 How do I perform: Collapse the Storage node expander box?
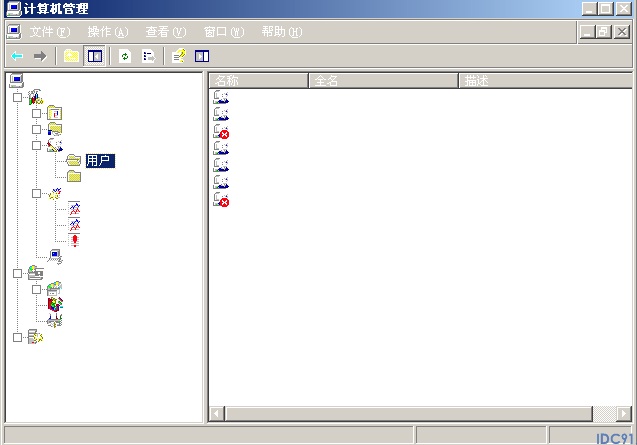(x=17, y=273)
